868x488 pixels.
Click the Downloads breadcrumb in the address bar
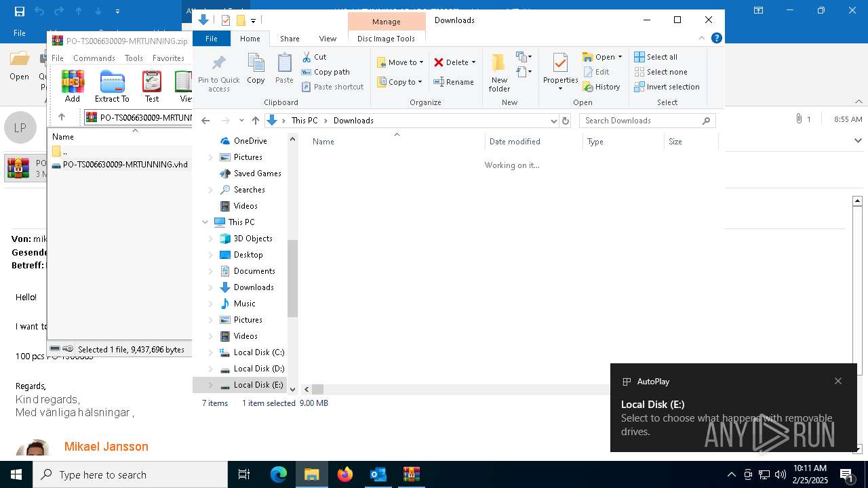353,121
